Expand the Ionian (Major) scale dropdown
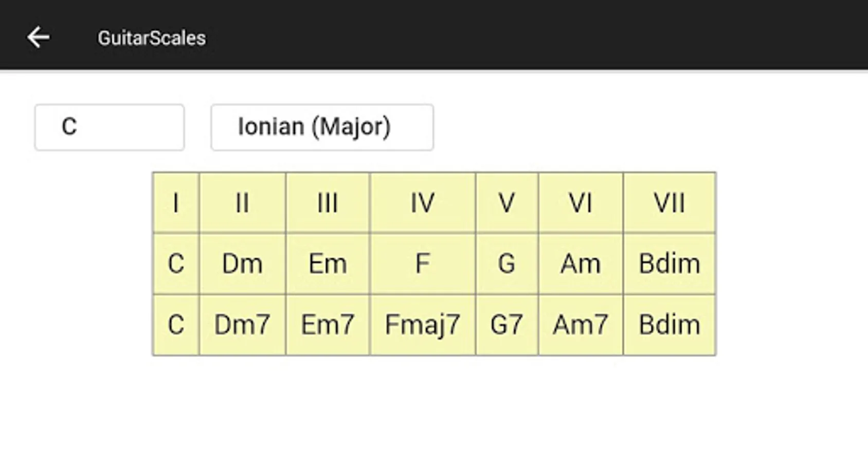 point(322,127)
